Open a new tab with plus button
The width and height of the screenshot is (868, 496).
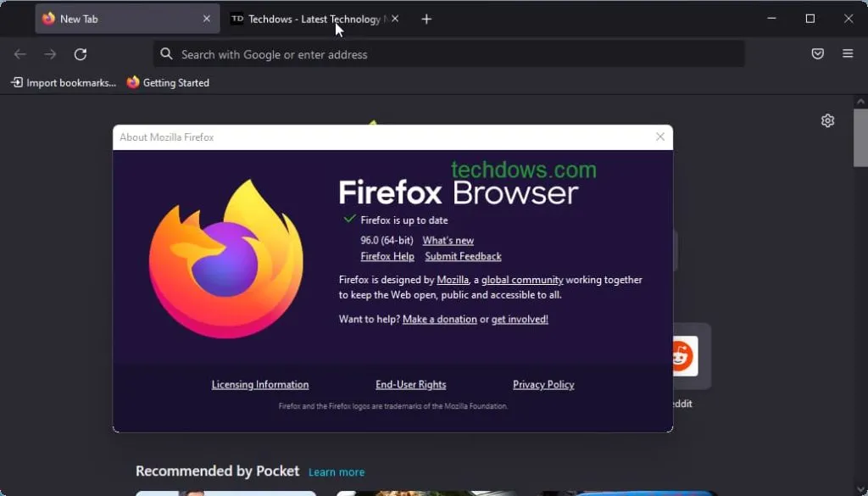point(426,20)
